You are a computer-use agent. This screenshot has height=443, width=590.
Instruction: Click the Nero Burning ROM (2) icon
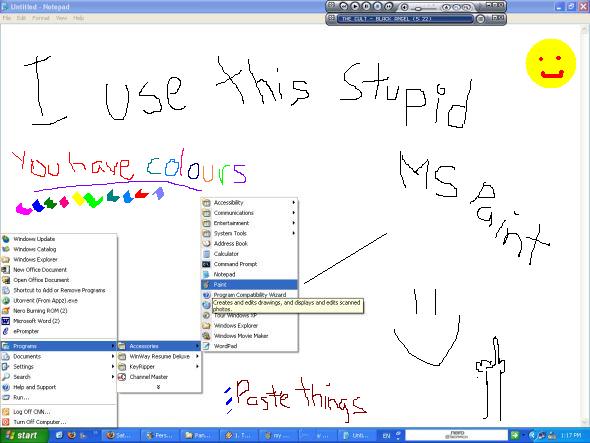(6, 311)
